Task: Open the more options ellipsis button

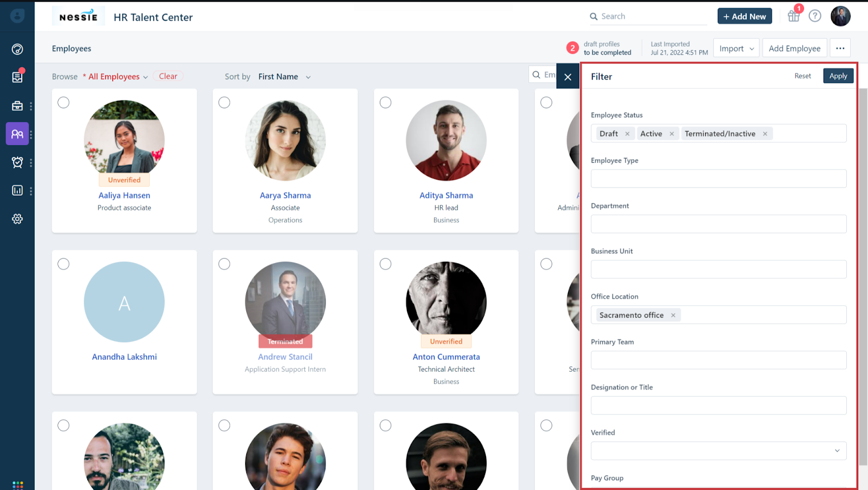Action: [x=840, y=48]
